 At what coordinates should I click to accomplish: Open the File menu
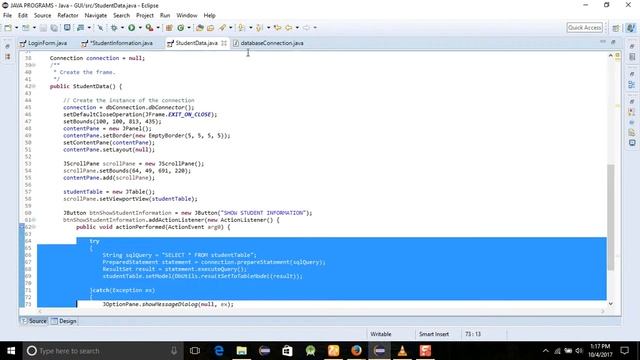tap(7, 16)
